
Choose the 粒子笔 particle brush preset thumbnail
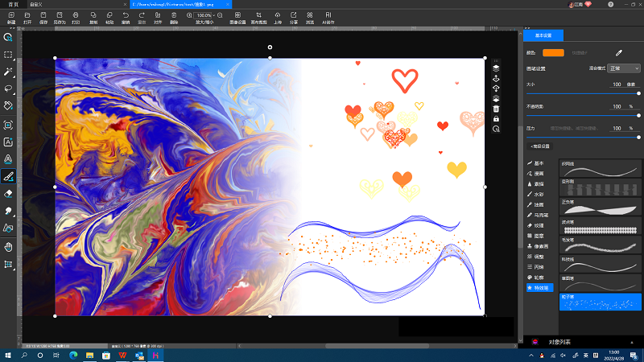[x=601, y=302]
